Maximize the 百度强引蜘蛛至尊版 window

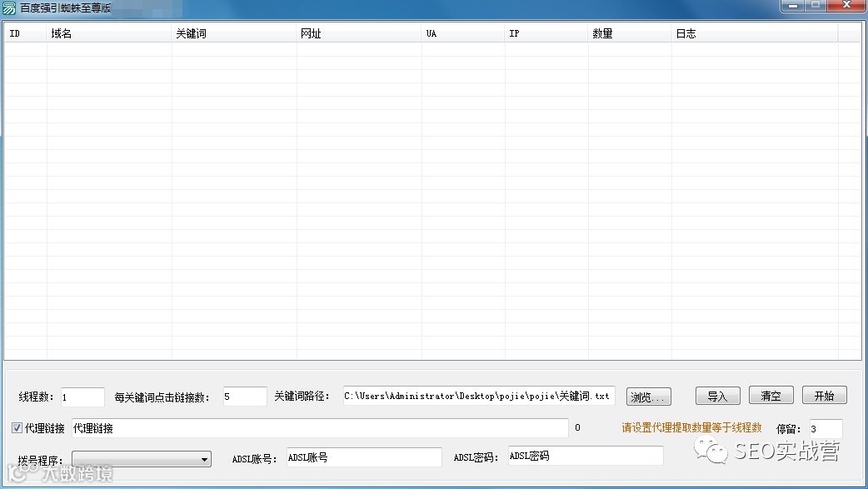point(815,6)
